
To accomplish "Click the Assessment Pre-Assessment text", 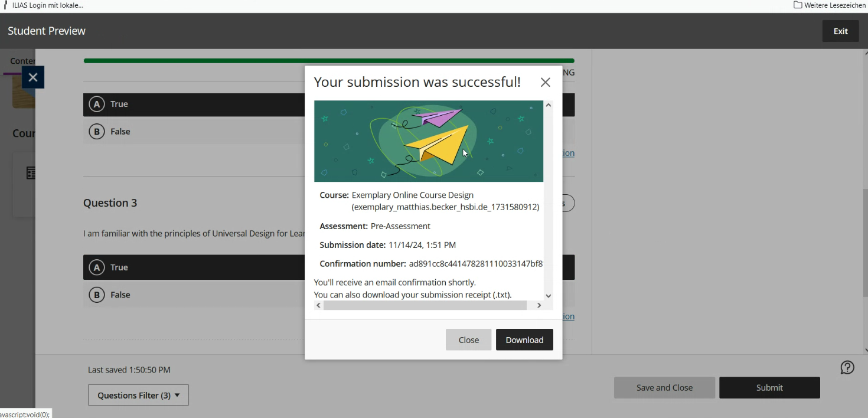I will (375, 226).
